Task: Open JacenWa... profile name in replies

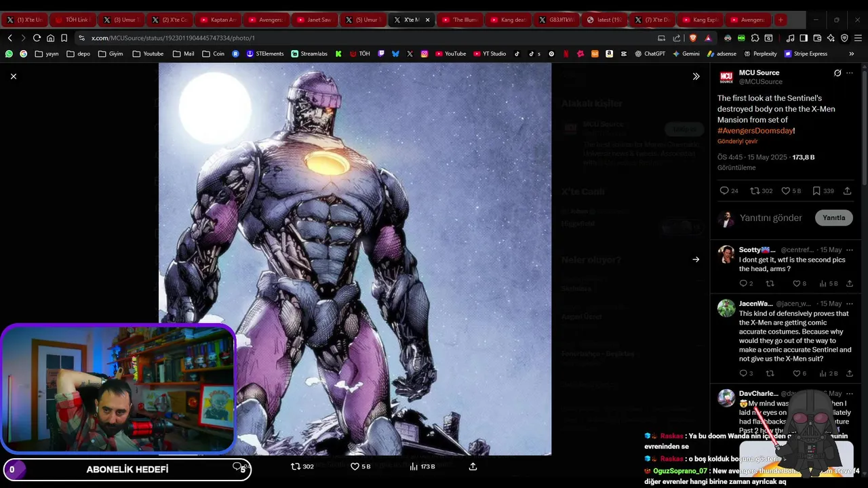Action: click(x=755, y=304)
